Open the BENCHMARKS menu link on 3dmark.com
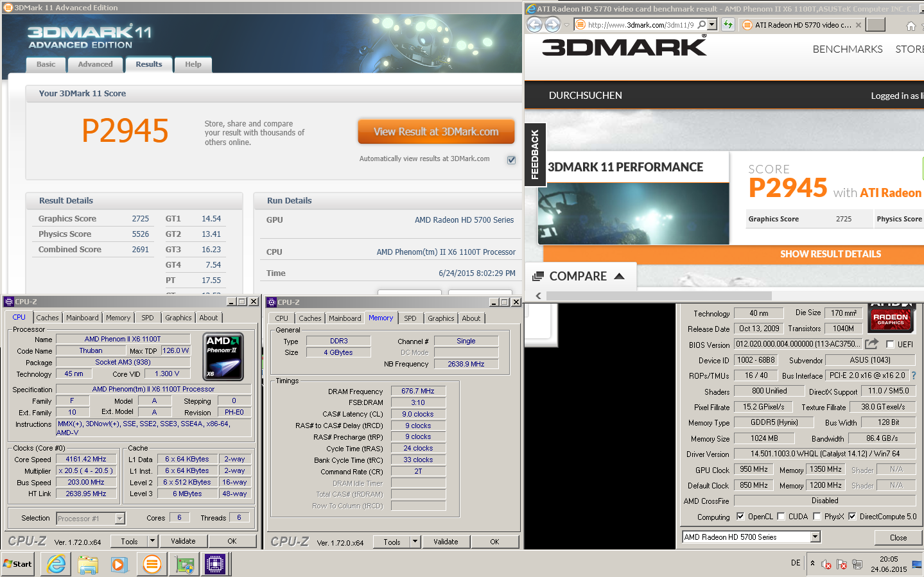Viewport: 924px width, 577px height. 848,49
